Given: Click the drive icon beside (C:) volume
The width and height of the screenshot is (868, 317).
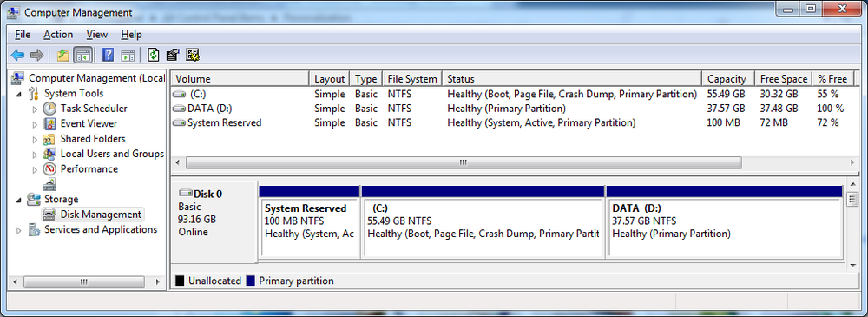Looking at the screenshot, I should point(180,94).
